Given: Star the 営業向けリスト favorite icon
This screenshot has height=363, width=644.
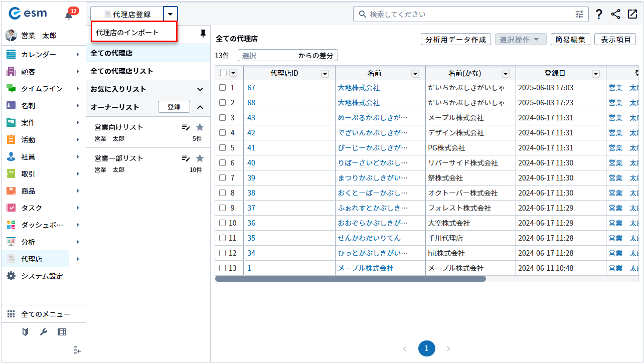Looking at the screenshot, I should tap(200, 127).
